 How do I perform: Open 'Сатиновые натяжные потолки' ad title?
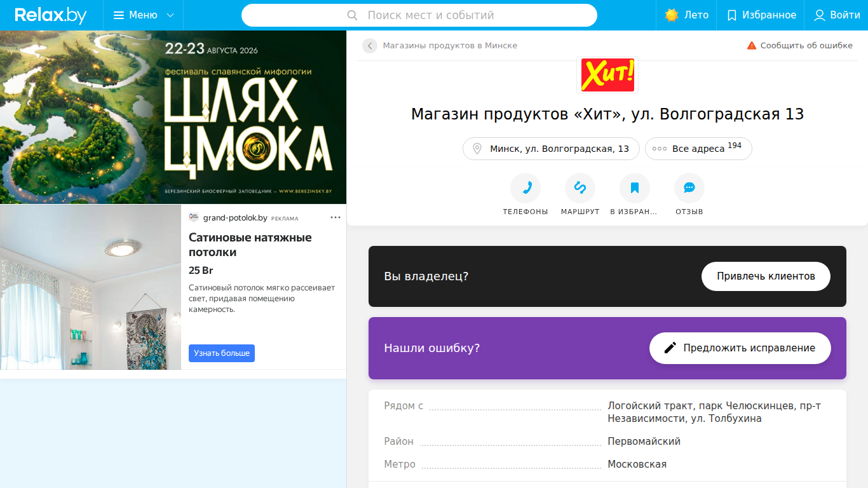[x=250, y=245]
